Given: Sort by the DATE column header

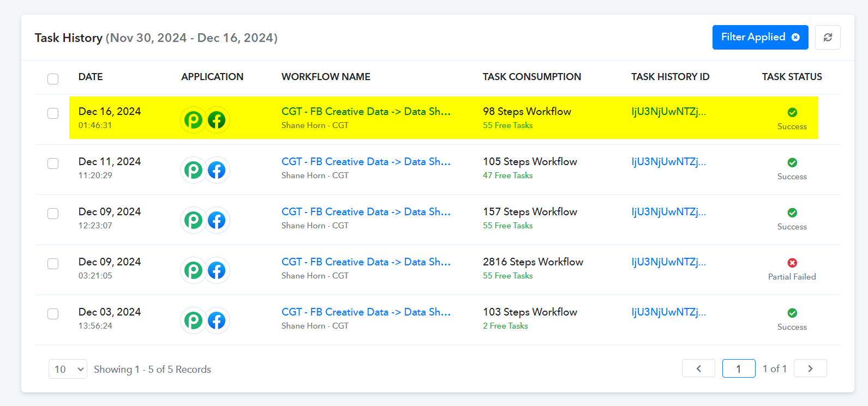Looking at the screenshot, I should pos(91,77).
